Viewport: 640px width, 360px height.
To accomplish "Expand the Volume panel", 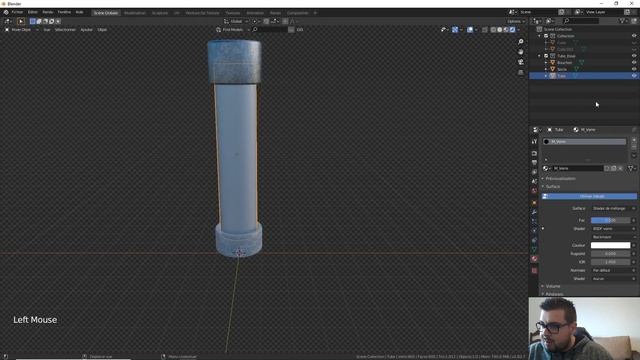I will coord(552,287).
